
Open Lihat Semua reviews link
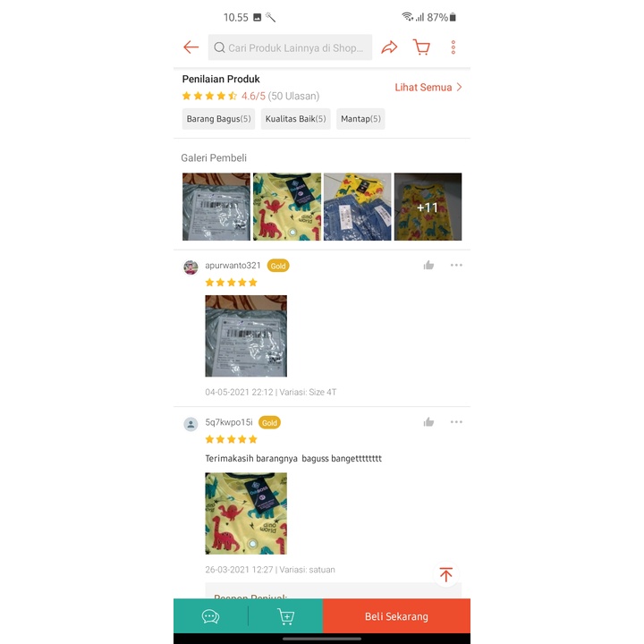pyautogui.click(x=428, y=87)
